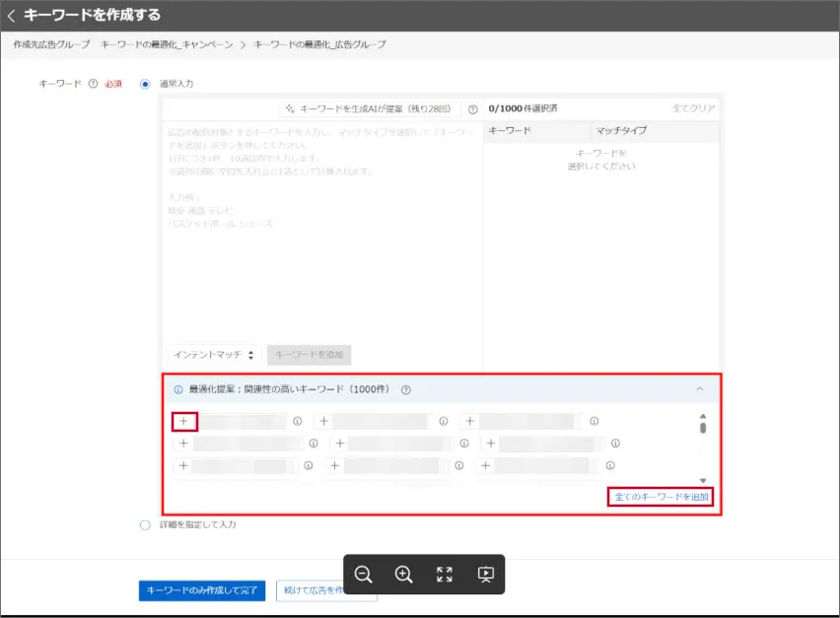Click the slideshow presentation icon
Screen dimensions: 840x618
click(485, 575)
